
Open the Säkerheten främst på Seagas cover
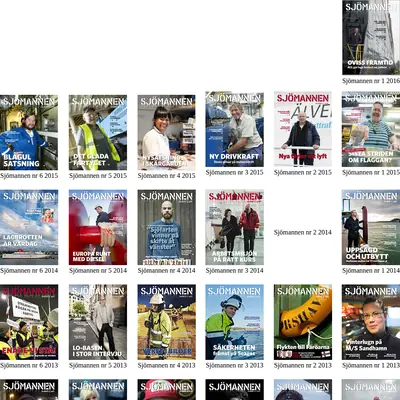[x=235, y=322]
